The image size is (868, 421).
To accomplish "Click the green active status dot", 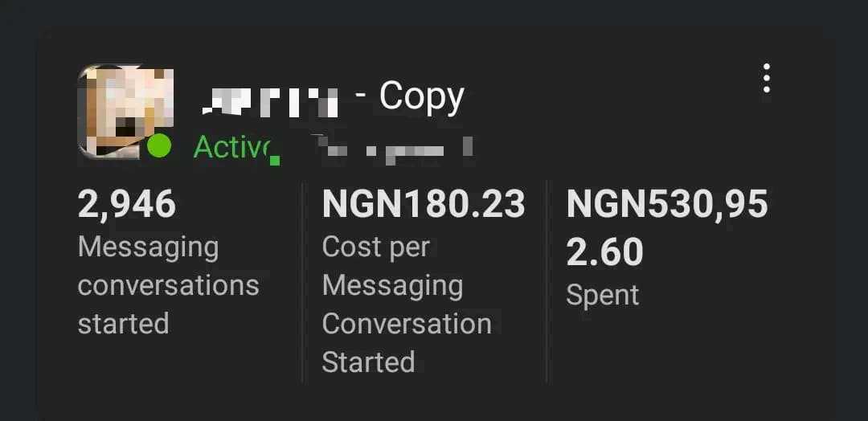I will pyautogui.click(x=159, y=146).
